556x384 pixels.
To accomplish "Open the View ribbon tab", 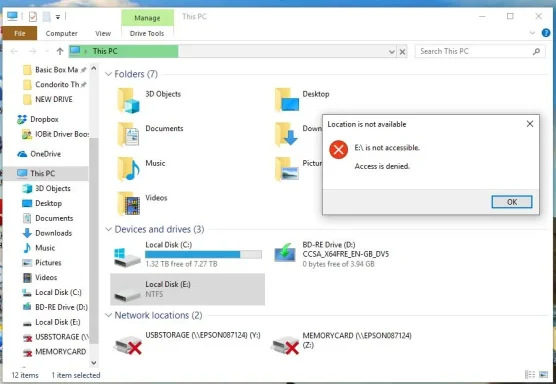I will [x=103, y=33].
